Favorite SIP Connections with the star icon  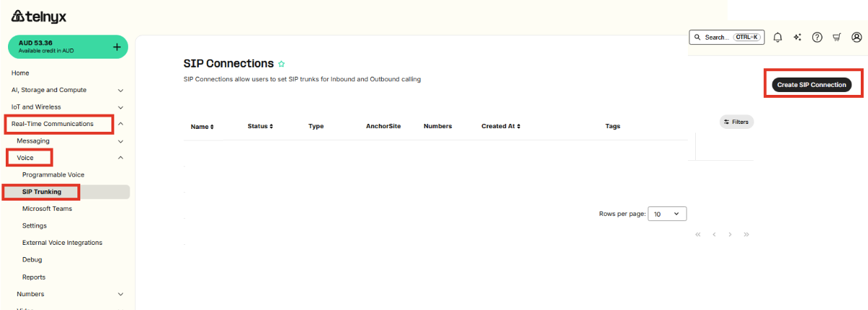(x=281, y=64)
